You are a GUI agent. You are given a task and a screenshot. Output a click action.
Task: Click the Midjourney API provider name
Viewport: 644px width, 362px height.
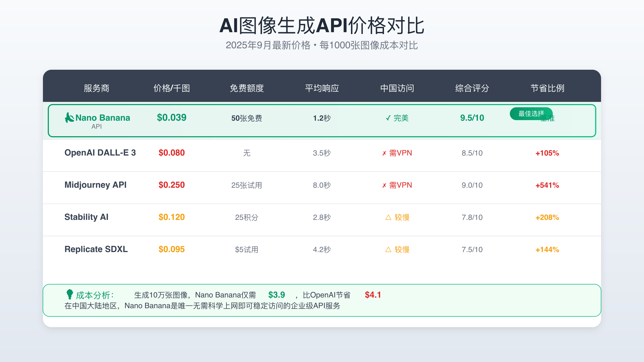(96, 185)
